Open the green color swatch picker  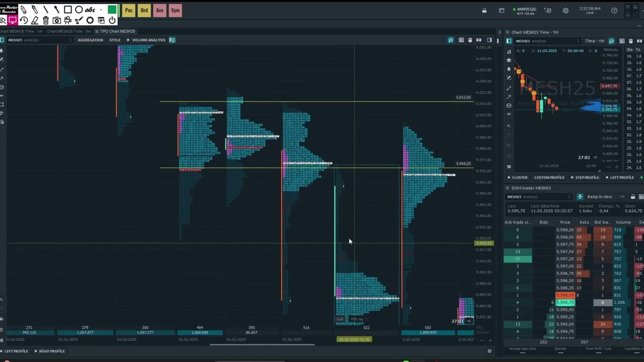tap(112, 10)
